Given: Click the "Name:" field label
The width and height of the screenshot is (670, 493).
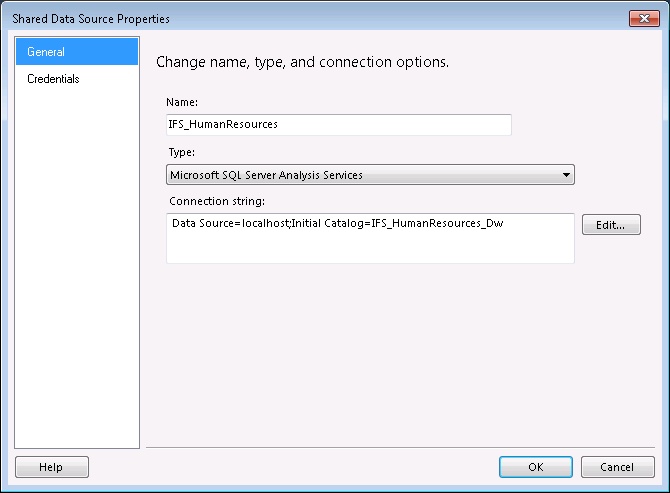Looking at the screenshot, I should point(182,102).
